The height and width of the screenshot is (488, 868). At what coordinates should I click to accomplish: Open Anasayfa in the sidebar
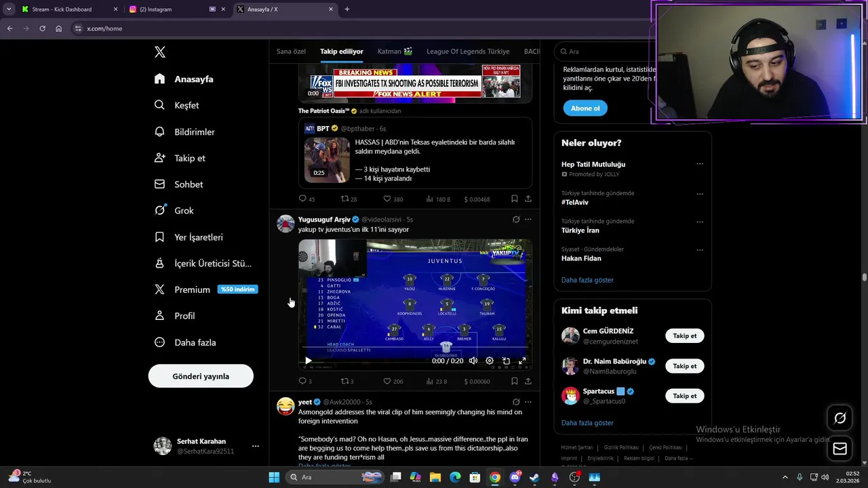pos(184,79)
